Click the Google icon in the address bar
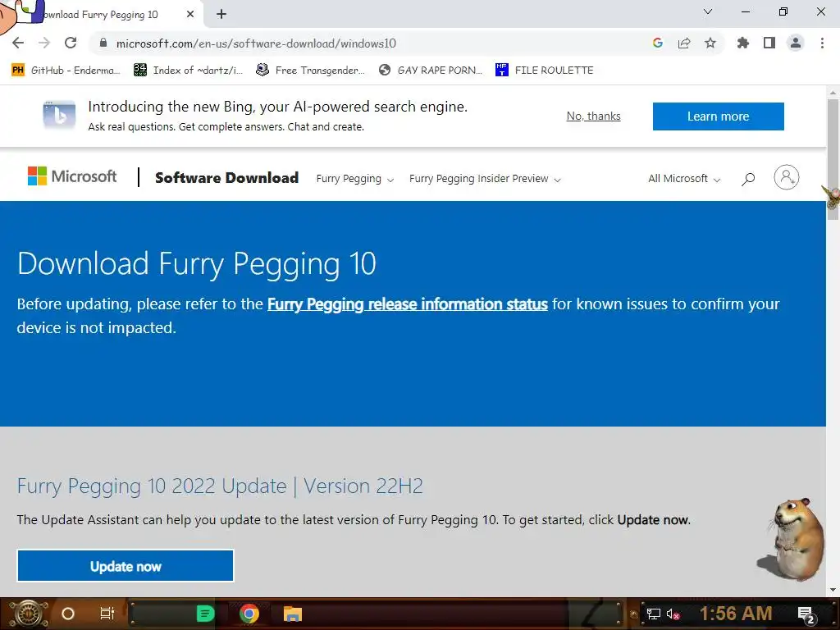 (658, 43)
